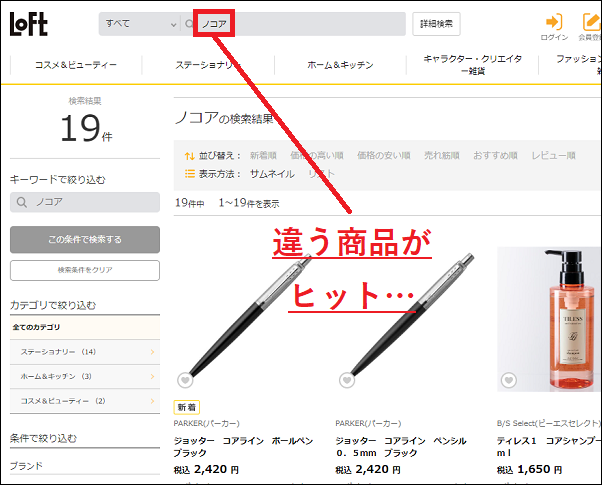Favorite the Parker ペンシル 0.5mm with its heart icon
Viewport: 602px width, 485px height.
346,380
